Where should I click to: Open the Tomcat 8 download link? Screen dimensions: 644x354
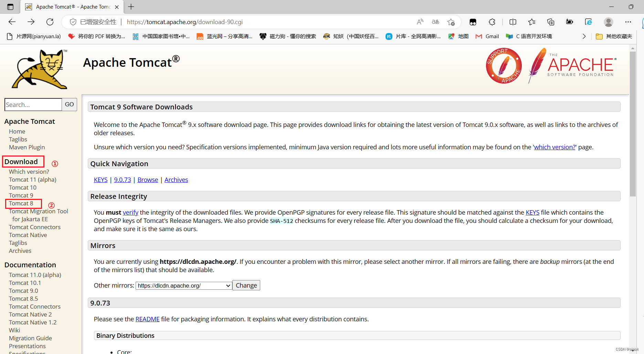tap(21, 203)
